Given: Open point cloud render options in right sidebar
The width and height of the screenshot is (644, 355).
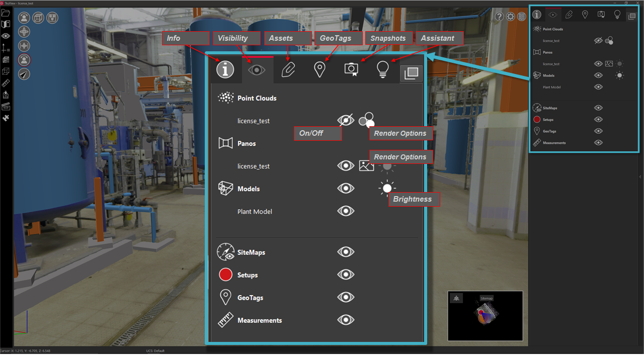Looking at the screenshot, I should click(609, 41).
